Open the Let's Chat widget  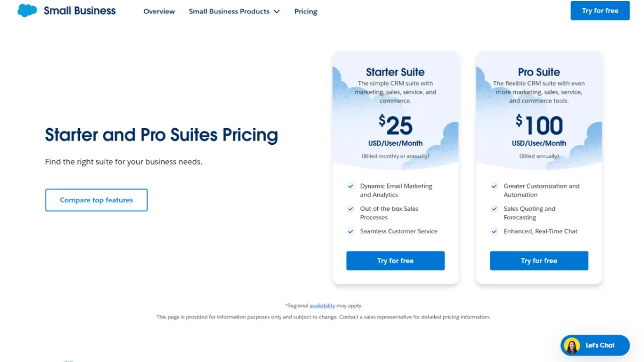tap(599, 345)
